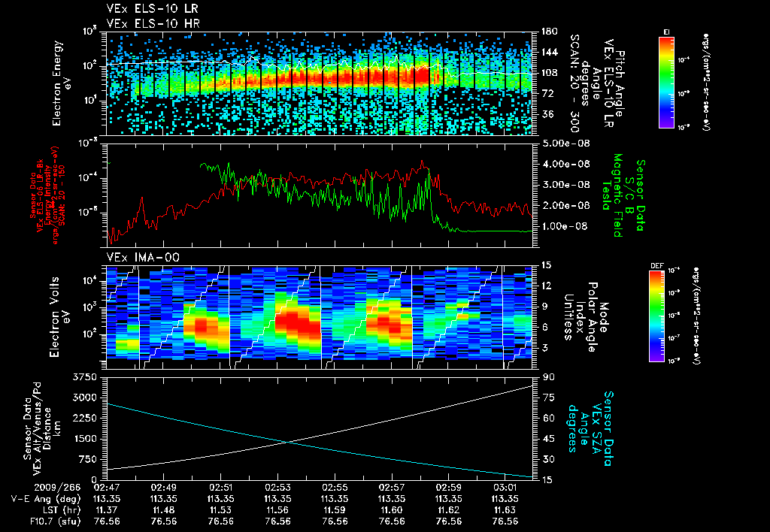Screen dimensions: 770x532
Task: Click the green 'Magnetic Field Tesla' axis label
Action: click(x=612, y=195)
